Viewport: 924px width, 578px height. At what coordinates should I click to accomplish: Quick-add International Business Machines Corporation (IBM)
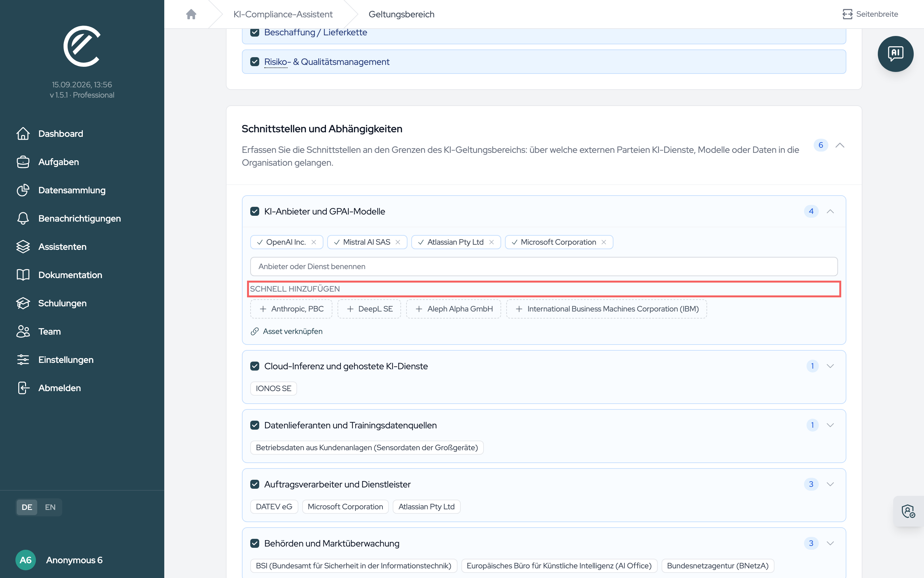click(606, 309)
